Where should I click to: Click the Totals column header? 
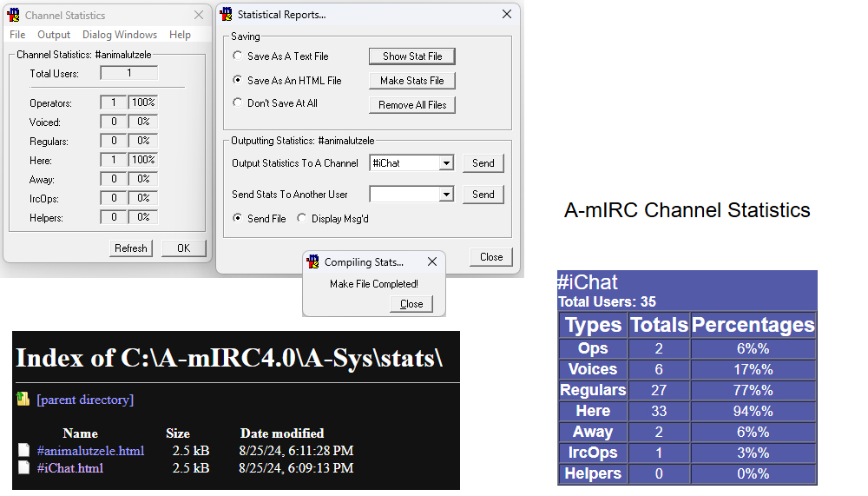(x=659, y=325)
